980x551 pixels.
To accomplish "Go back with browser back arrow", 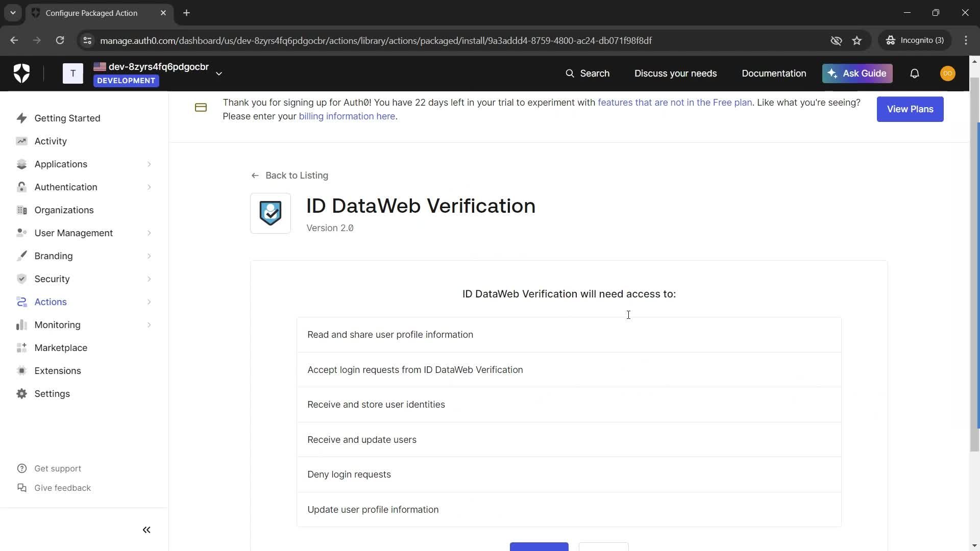I will point(14,40).
